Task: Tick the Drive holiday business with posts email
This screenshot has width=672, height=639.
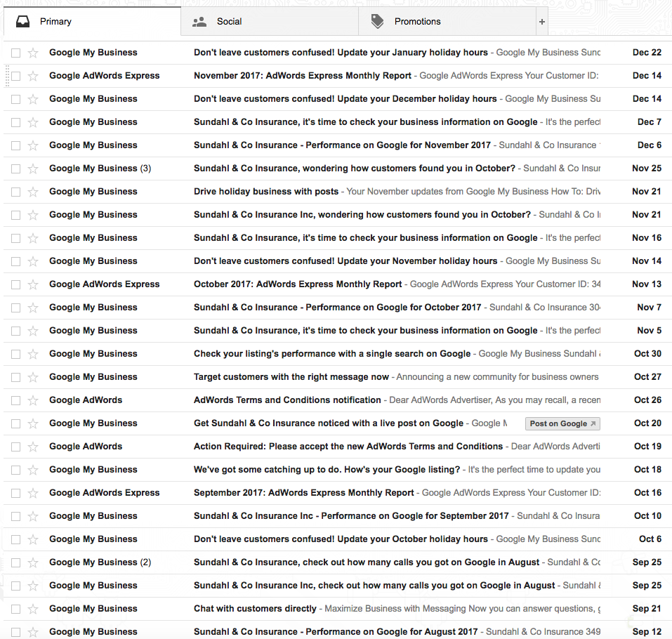Action: 16,192
